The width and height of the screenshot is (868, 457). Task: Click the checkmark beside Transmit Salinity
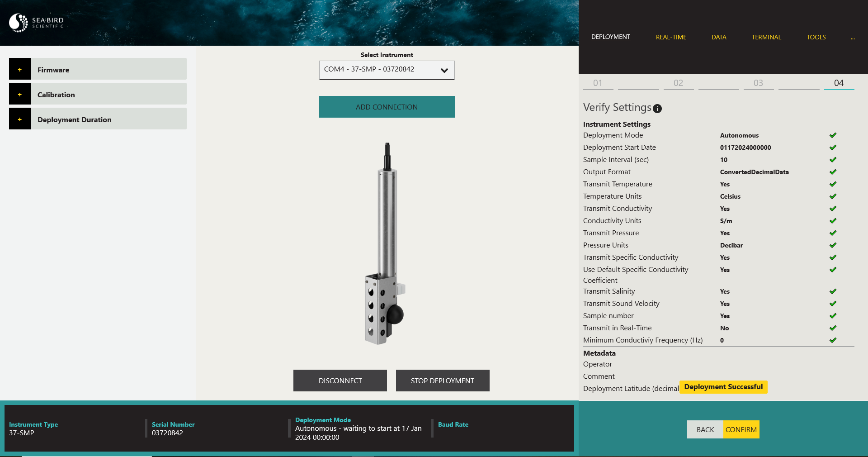pyautogui.click(x=833, y=291)
